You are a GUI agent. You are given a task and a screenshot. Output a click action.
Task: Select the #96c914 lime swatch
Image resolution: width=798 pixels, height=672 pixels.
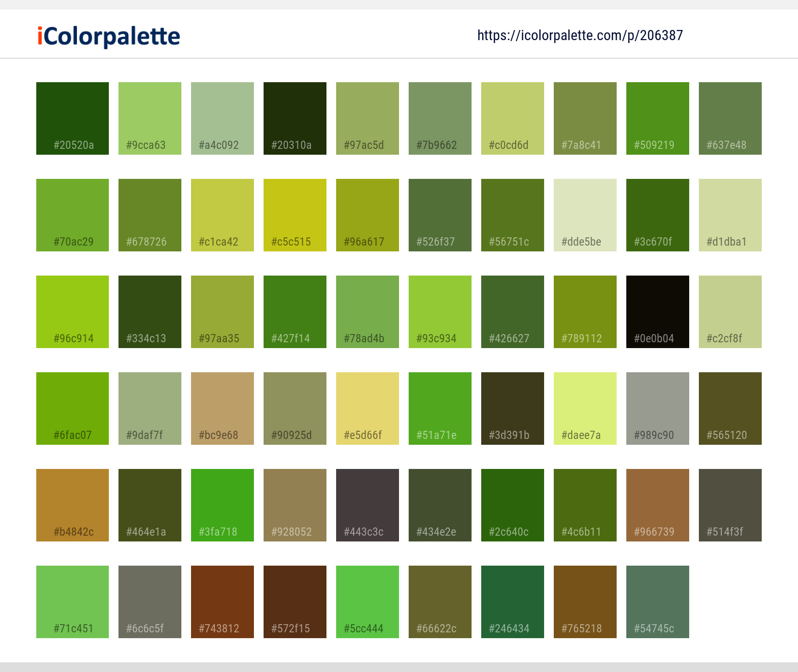[73, 312]
